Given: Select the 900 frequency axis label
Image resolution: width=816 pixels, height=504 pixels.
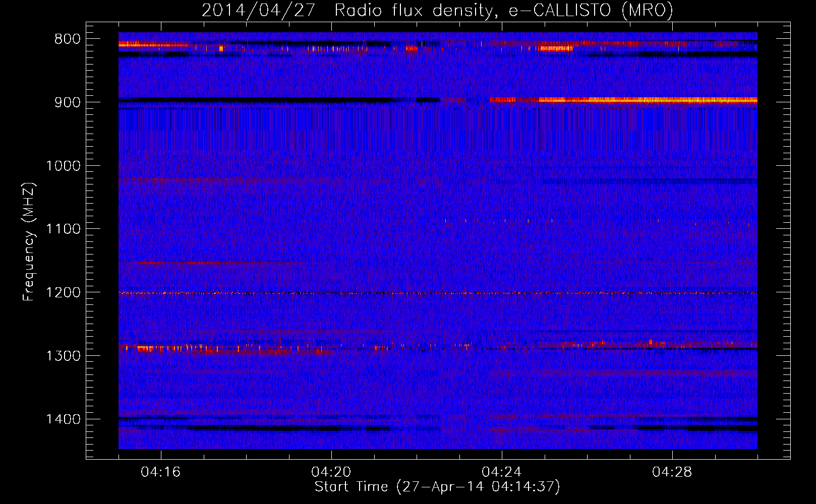Looking at the screenshot, I should click(67, 102).
